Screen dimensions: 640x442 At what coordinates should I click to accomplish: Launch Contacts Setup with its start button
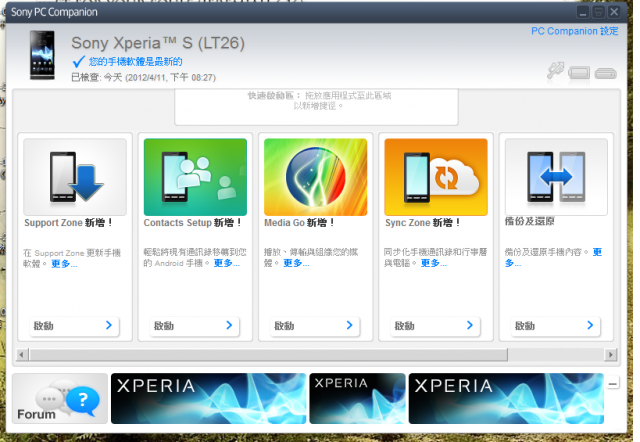(194, 326)
